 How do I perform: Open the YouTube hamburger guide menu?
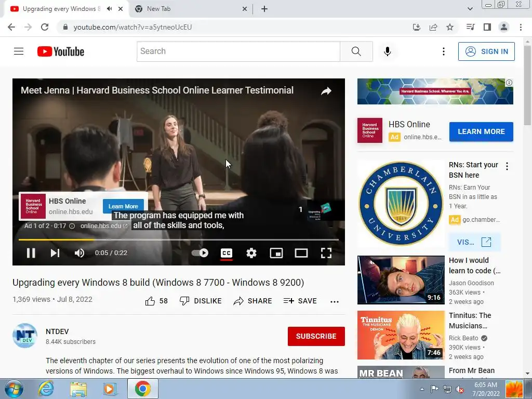19,51
